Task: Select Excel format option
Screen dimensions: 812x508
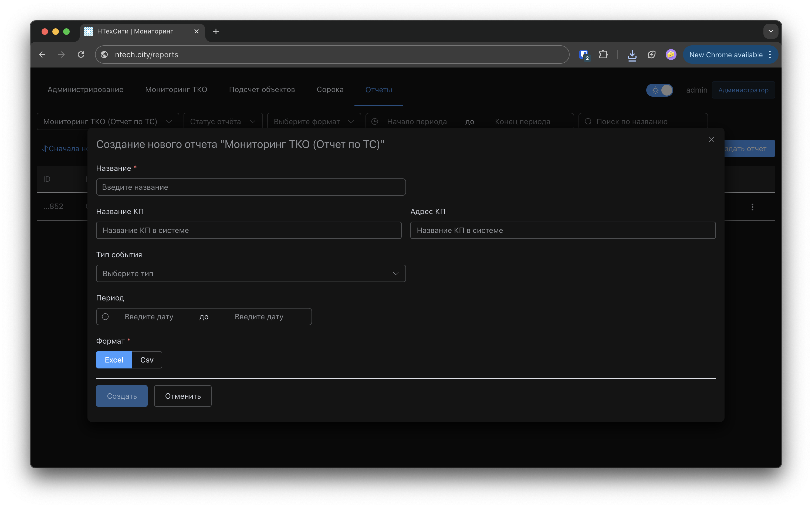Action: pos(114,360)
